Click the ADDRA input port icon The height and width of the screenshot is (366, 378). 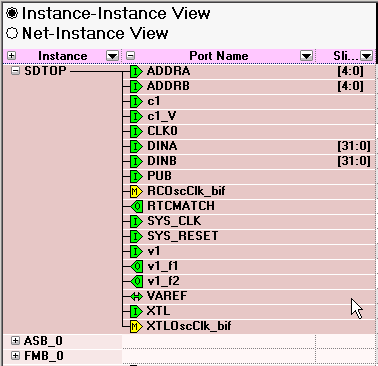point(136,71)
